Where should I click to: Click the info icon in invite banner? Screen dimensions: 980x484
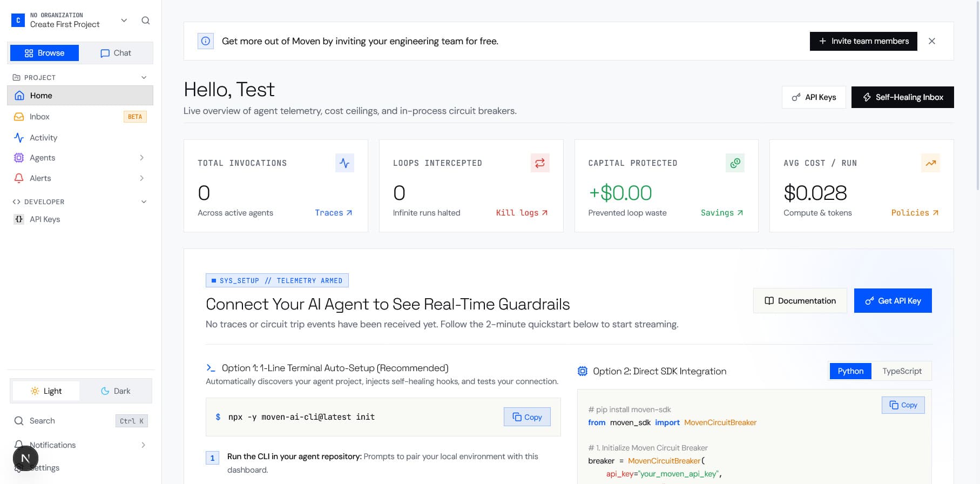206,41
